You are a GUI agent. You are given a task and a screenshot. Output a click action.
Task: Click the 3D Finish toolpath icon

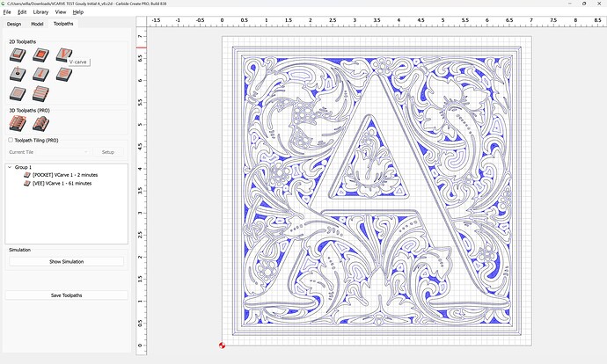(x=40, y=124)
